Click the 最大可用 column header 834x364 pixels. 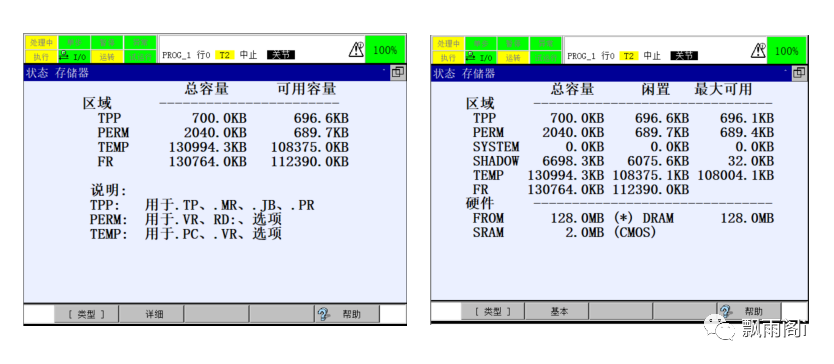tap(723, 89)
